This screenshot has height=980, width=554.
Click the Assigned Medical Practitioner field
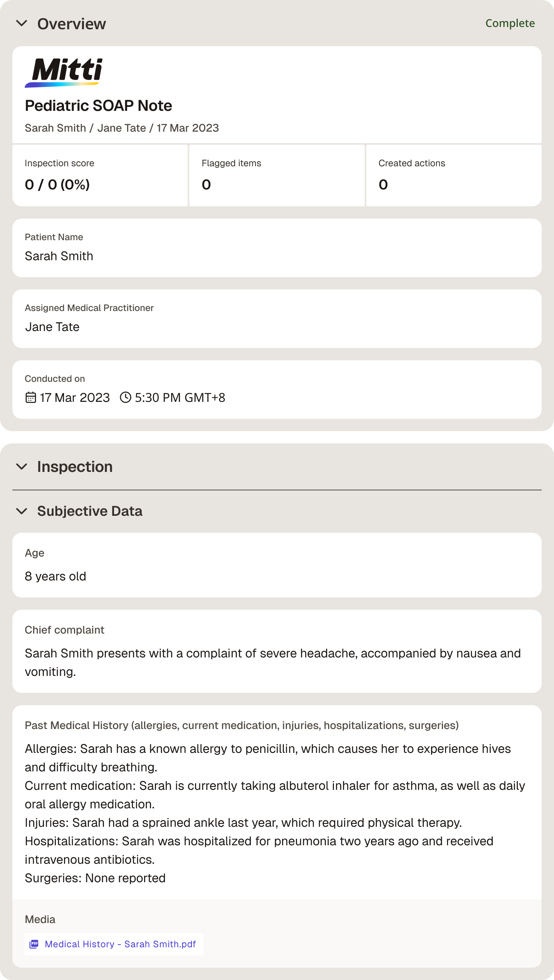277,319
